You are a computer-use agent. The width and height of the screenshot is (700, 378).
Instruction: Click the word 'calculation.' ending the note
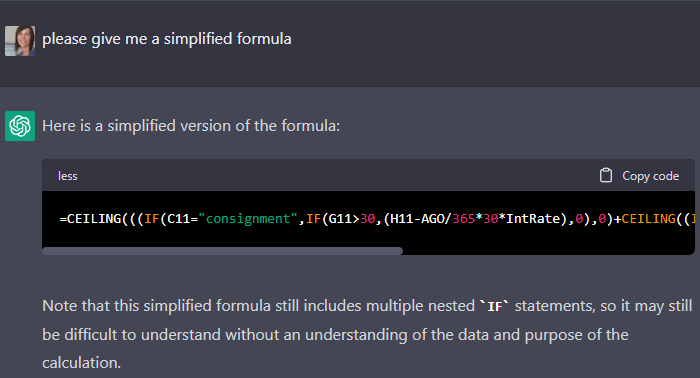point(82,363)
